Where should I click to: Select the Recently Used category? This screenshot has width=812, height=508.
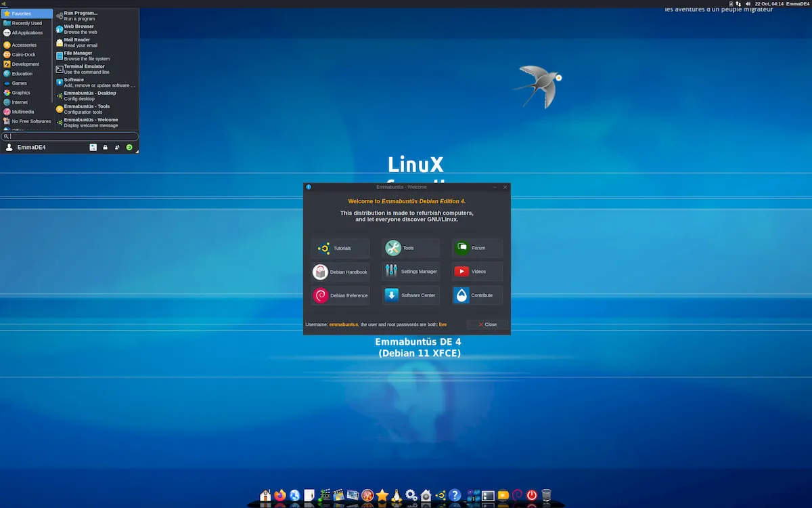pos(27,23)
